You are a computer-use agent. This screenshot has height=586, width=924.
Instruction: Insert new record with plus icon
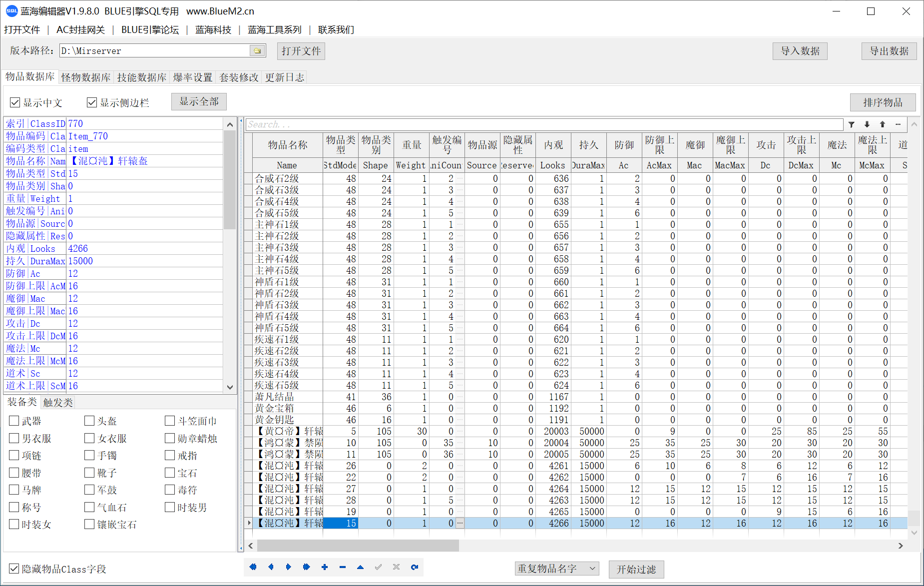[325, 567]
